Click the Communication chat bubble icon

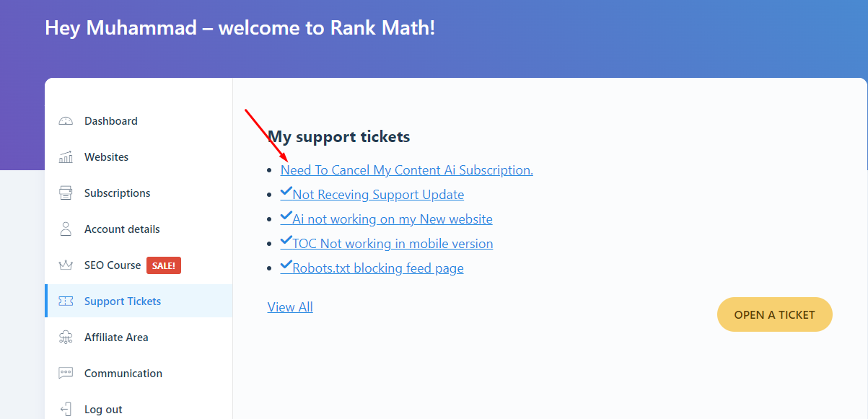66,374
